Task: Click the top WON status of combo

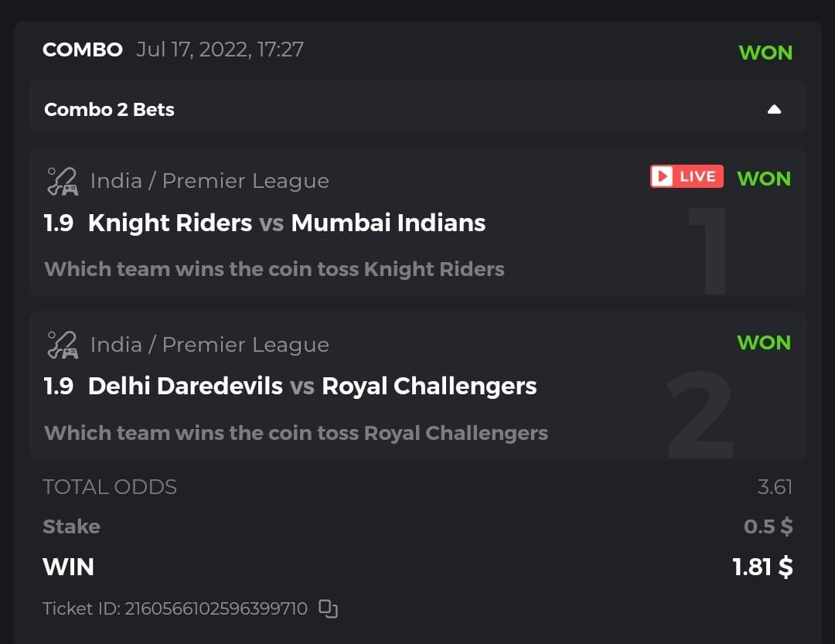Action: [x=765, y=53]
